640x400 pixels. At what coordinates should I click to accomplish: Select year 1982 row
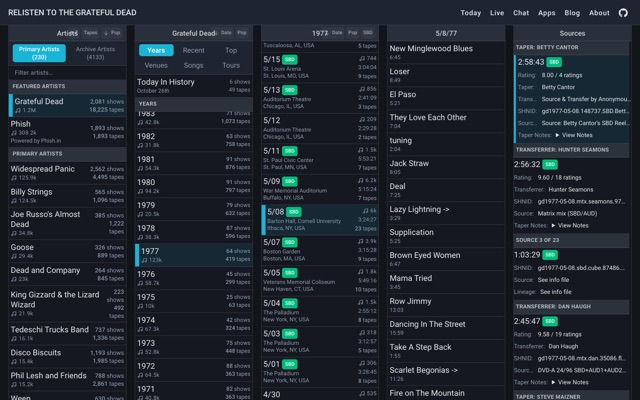coord(193,140)
